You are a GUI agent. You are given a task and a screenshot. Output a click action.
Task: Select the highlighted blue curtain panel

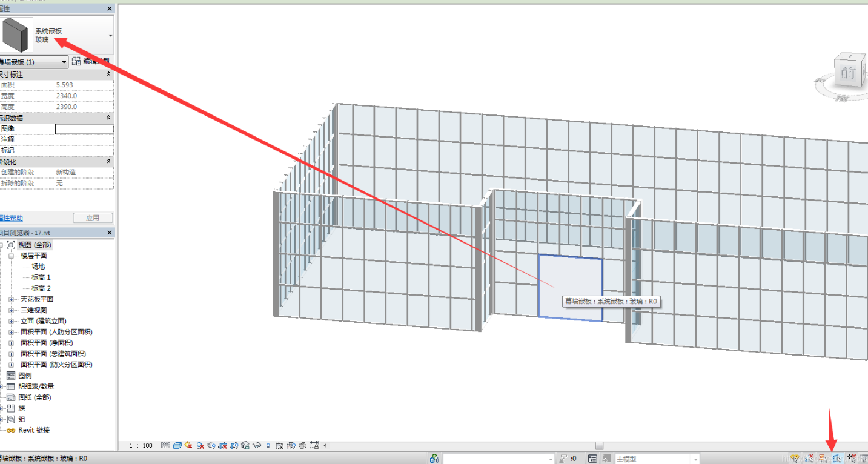tap(570, 287)
